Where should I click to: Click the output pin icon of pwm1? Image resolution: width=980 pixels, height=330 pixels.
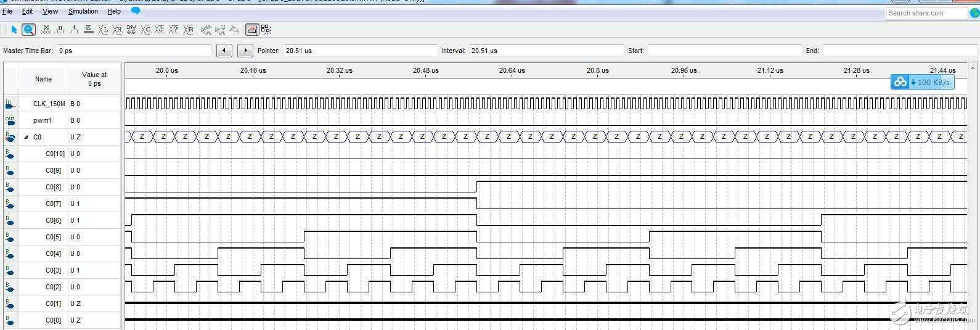click(9, 120)
